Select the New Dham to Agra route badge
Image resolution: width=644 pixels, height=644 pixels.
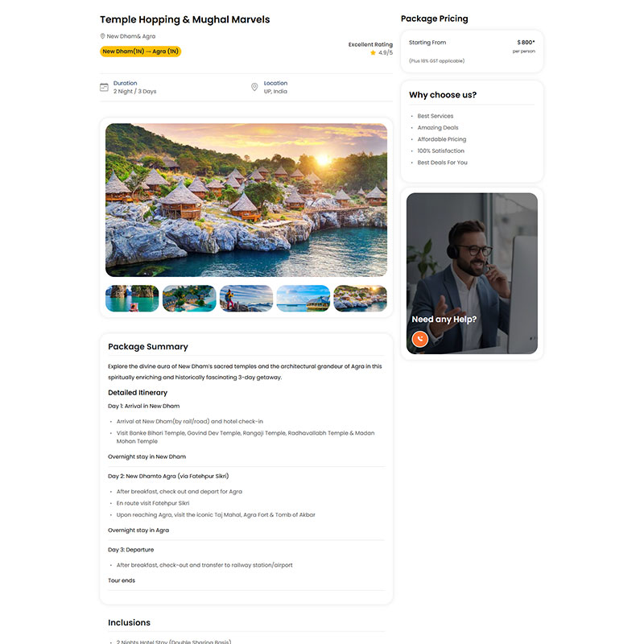coord(140,52)
